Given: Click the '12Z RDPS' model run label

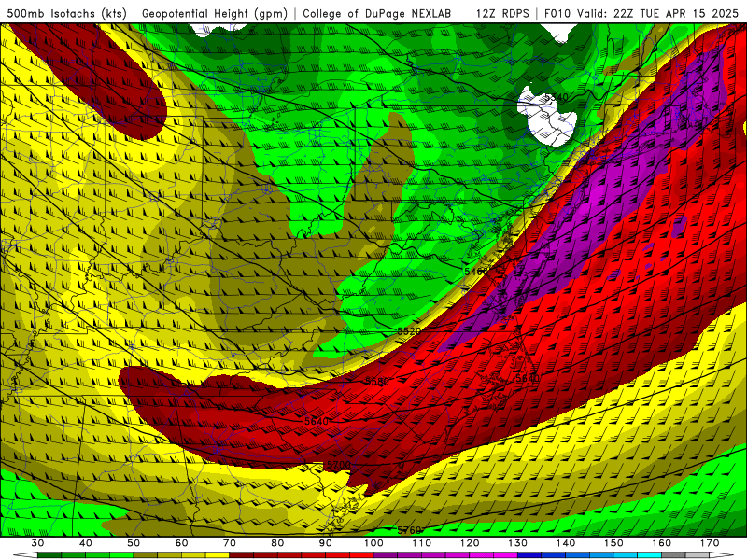Looking at the screenshot, I should [502, 14].
